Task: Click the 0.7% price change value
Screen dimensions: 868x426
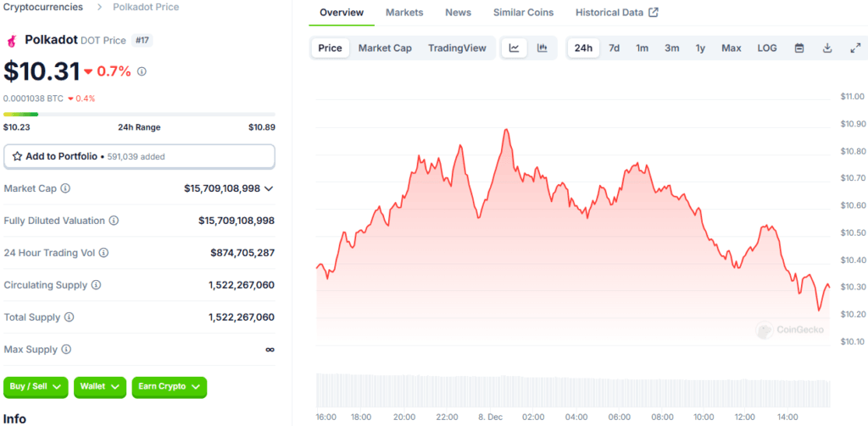Action: point(114,71)
